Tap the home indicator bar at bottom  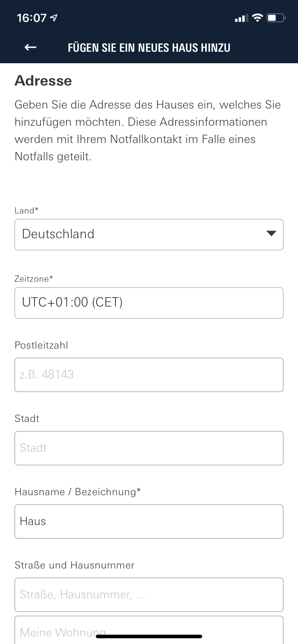click(x=149, y=636)
